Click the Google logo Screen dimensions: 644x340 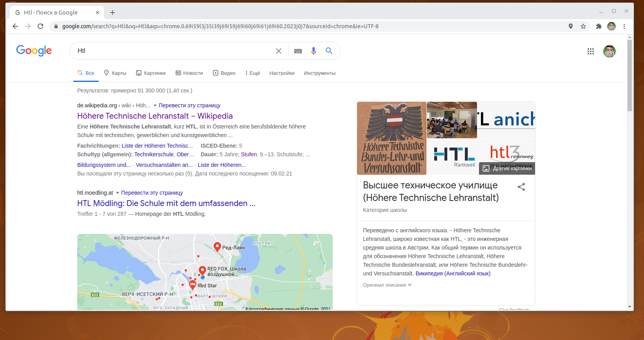[x=34, y=51]
